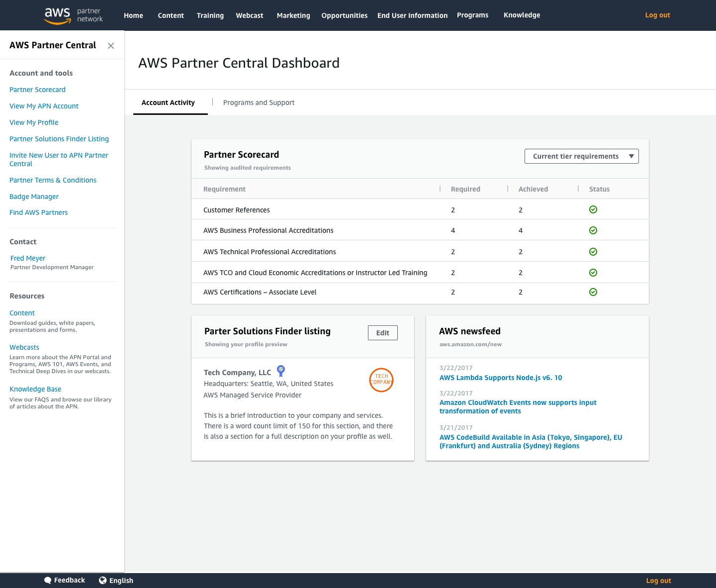The width and height of the screenshot is (716, 588).
Task: Log out using the top-right link
Action: pos(658,15)
